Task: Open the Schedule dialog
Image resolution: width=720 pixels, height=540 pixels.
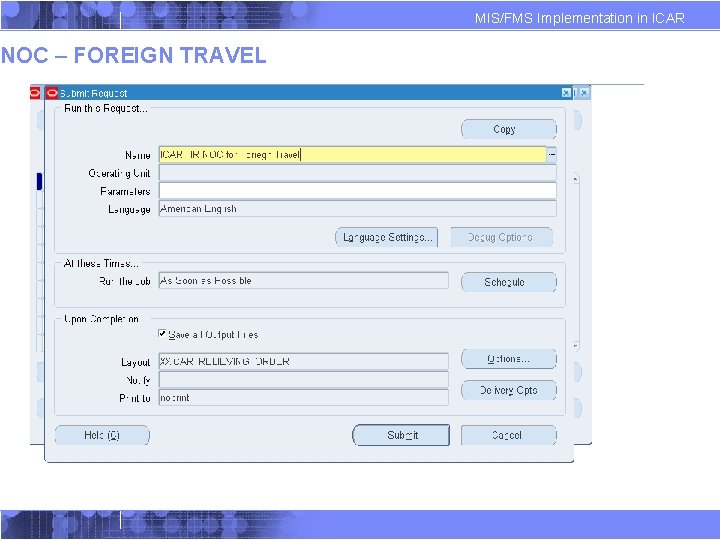Action: pyautogui.click(x=509, y=282)
